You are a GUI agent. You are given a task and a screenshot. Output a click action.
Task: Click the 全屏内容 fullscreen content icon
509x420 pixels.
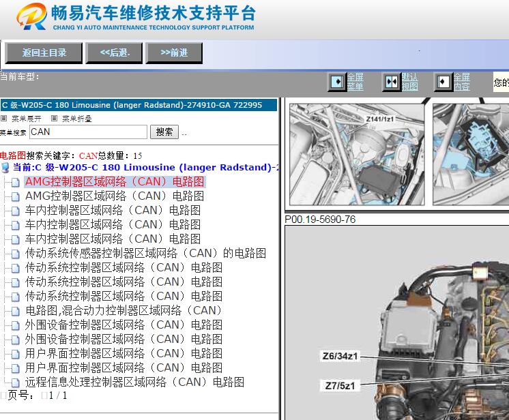click(x=443, y=81)
